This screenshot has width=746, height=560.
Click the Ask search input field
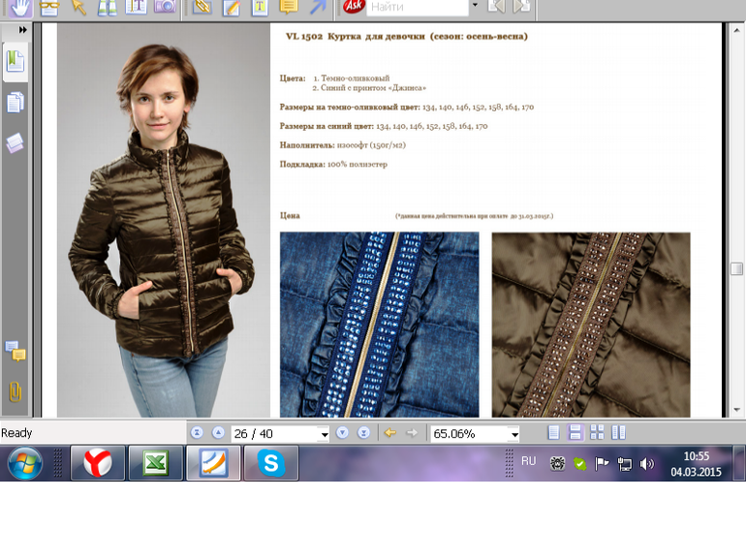[417, 8]
